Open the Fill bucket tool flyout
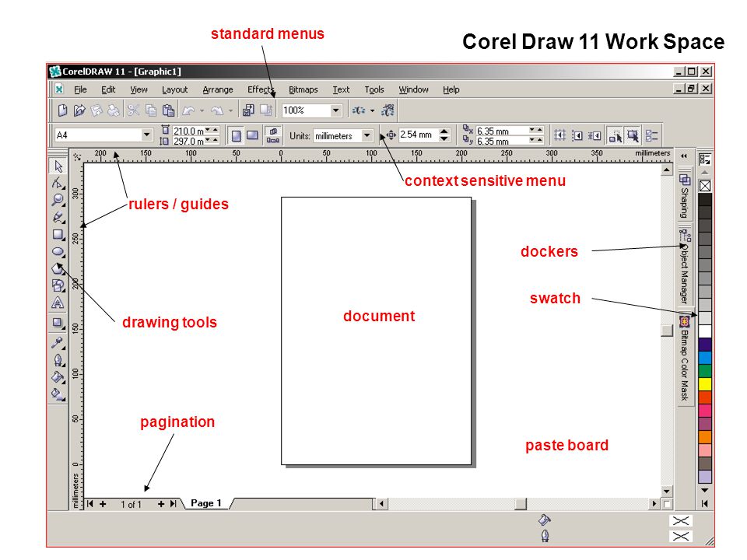This screenshot has height=560, width=747. pos(58,376)
